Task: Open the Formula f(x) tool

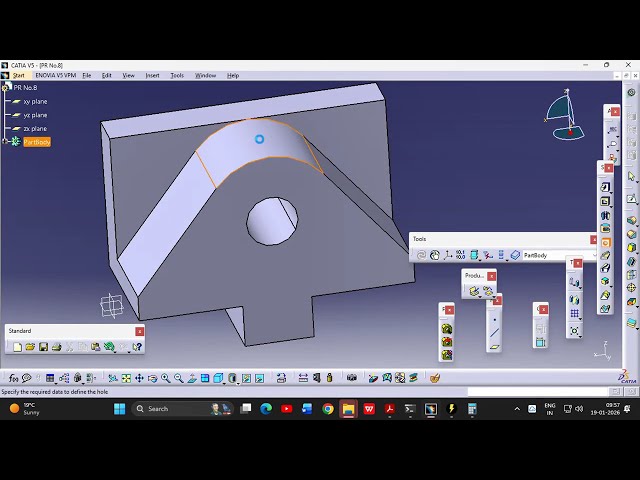Action: click(x=13, y=378)
